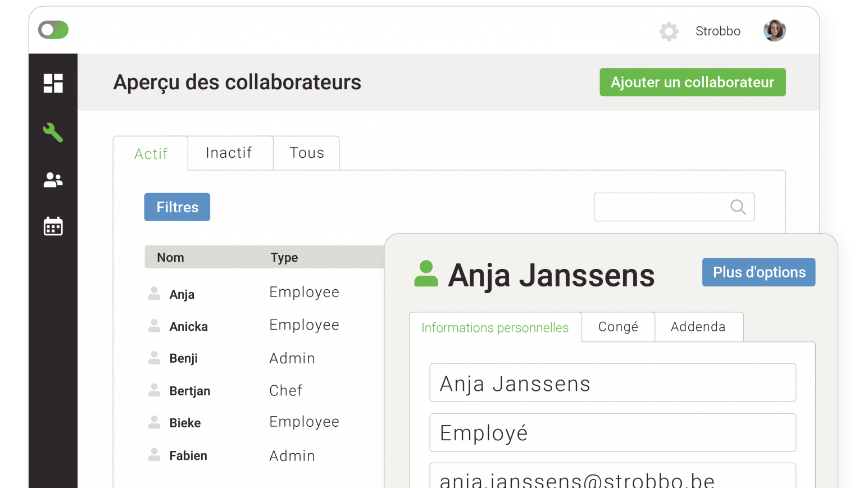This screenshot has height=488, width=868.
Task: Click the green person icon beside Anja Janssens
Action: [x=426, y=274]
